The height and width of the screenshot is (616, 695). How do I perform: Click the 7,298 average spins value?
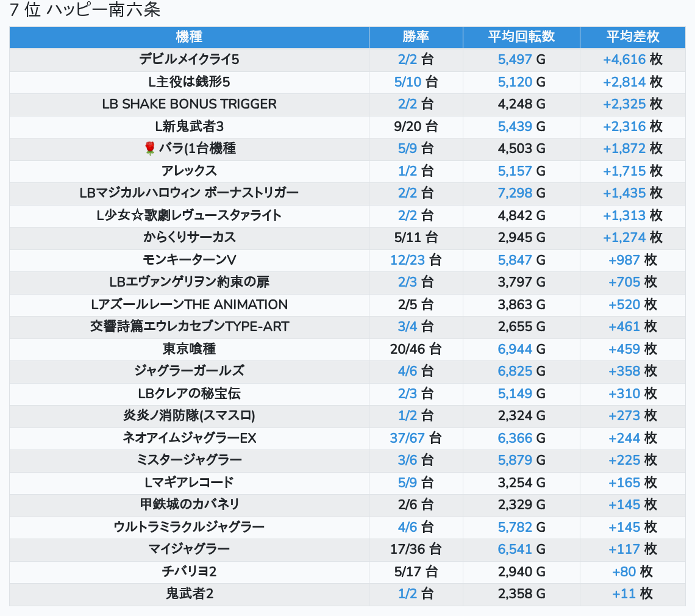[515, 193]
